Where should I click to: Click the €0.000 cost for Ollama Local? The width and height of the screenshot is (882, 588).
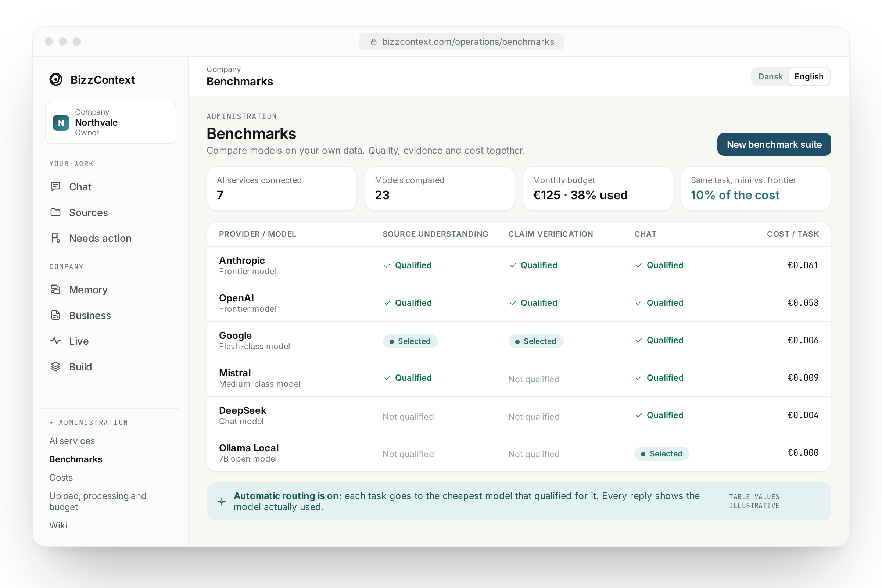pos(803,453)
